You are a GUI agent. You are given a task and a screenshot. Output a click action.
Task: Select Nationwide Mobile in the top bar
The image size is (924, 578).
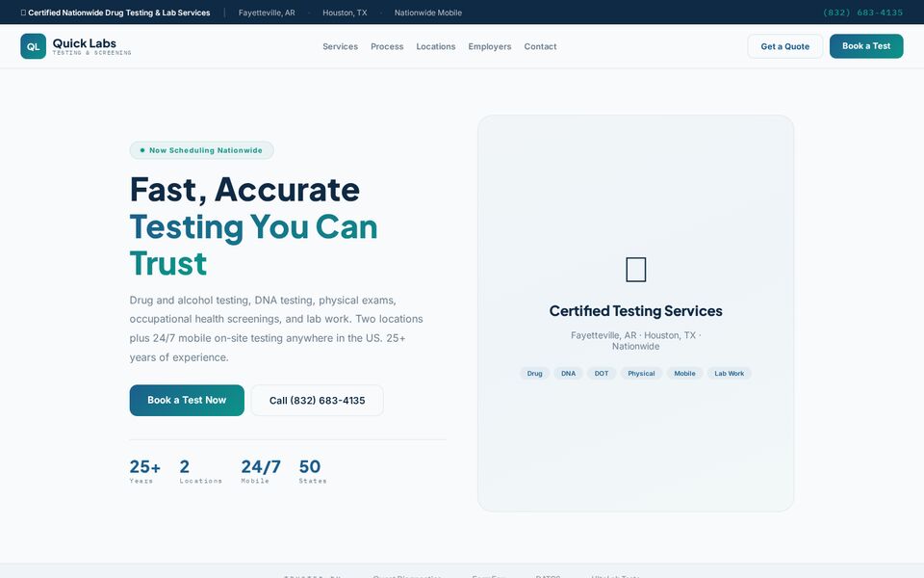click(x=428, y=13)
